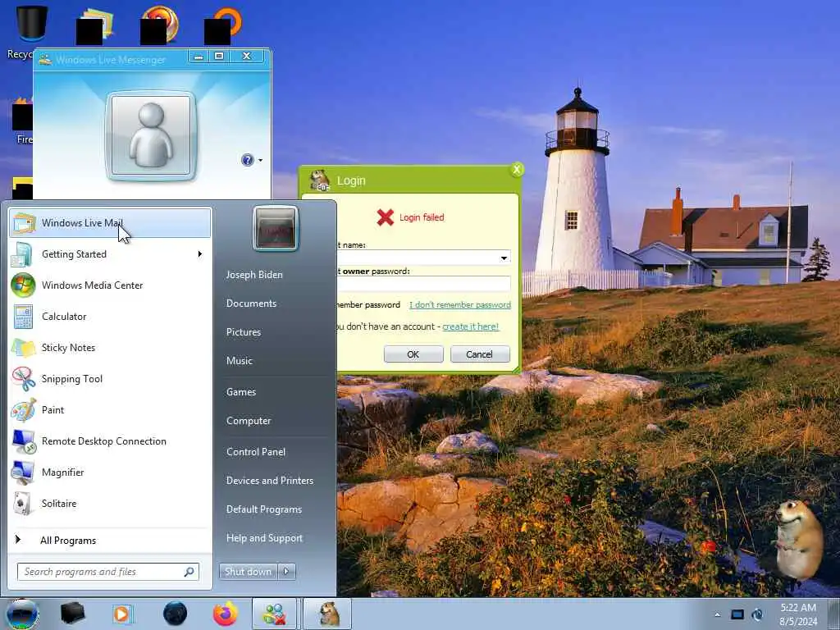Choose Snipping Tool entry
Image resolution: width=840 pixels, height=630 pixels.
[110, 379]
